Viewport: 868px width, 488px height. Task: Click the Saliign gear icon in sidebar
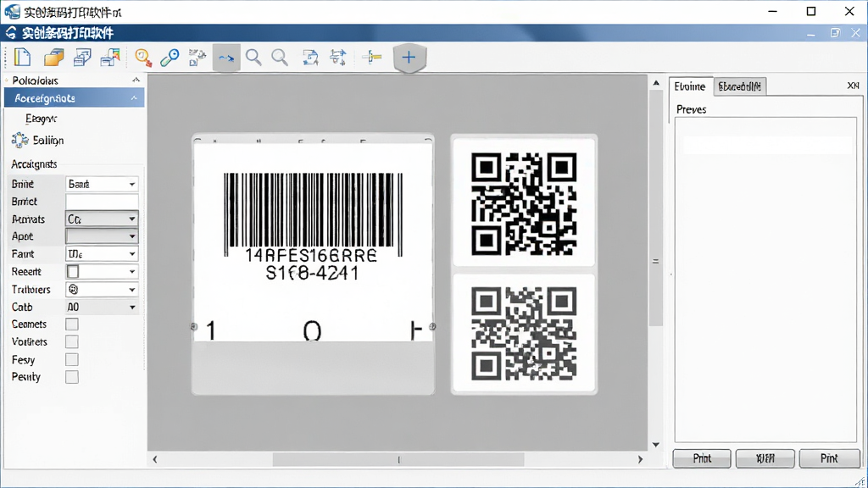click(20, 140)
